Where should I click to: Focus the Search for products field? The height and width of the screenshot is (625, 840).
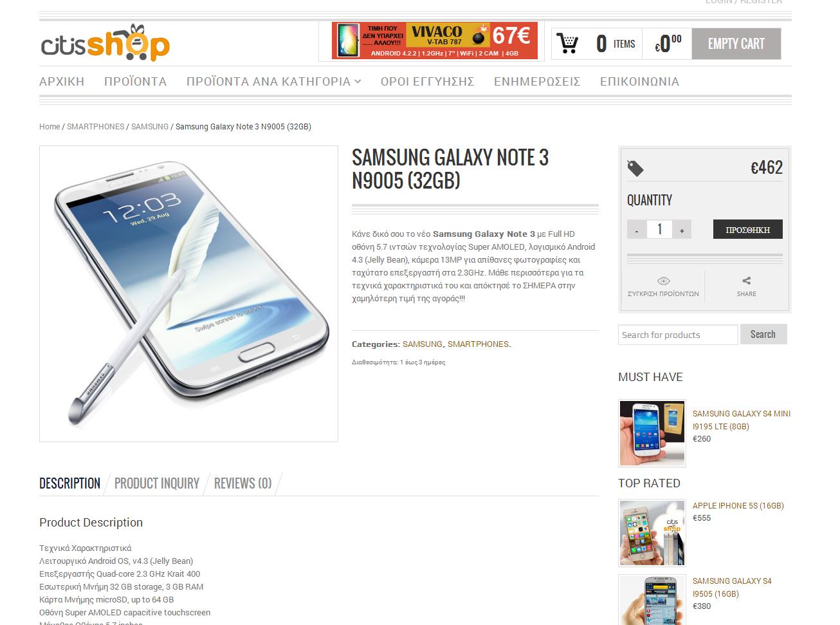pos(678,335)
